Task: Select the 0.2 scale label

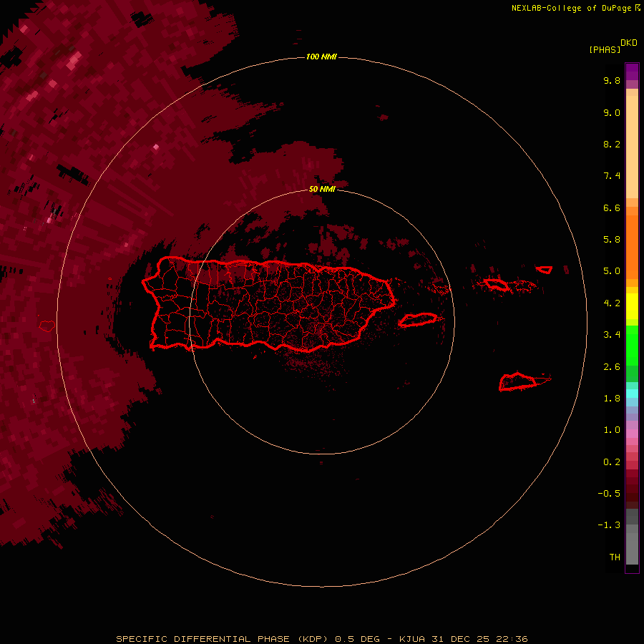Action: point(612,462)
